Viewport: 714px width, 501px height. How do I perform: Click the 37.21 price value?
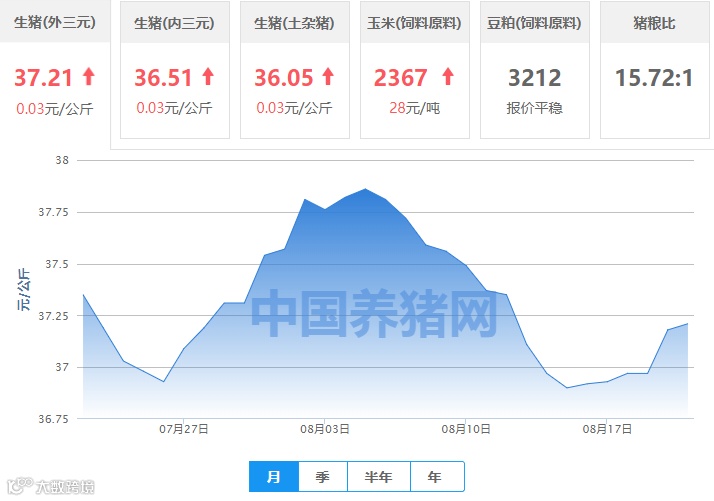[43, 77]
